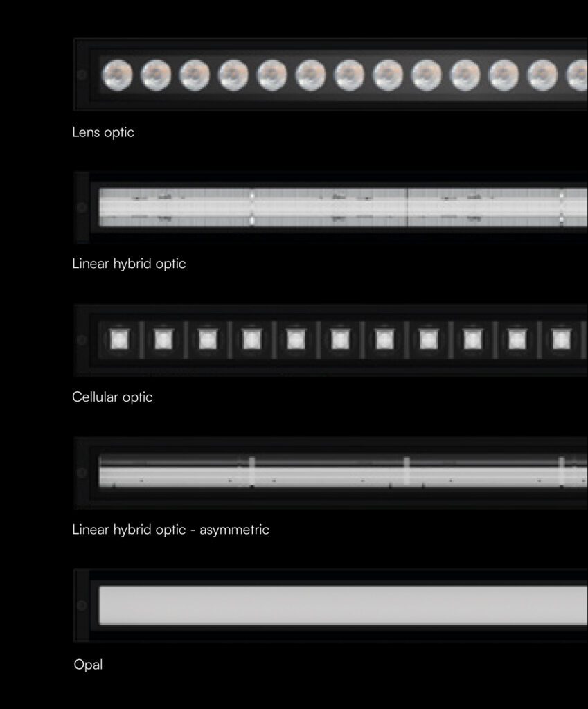Click the 'Opal' label
588x709 pixels.
coord(88,665)
